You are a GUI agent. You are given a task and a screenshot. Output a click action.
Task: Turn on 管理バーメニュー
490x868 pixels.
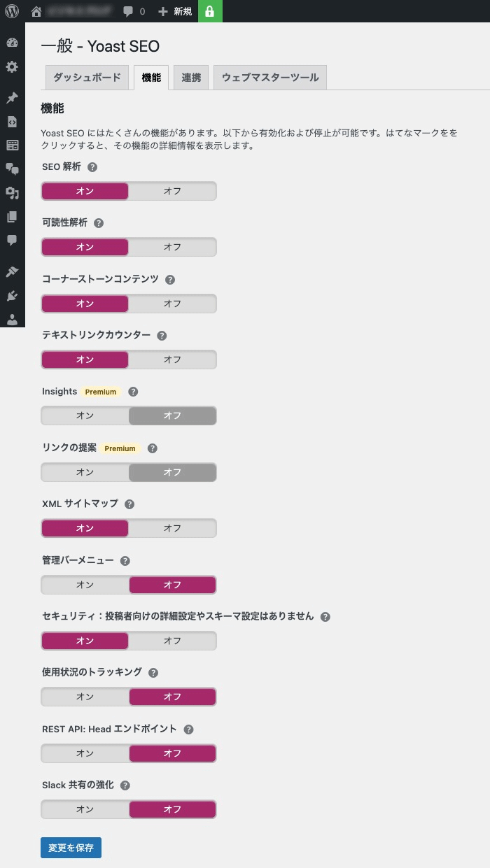pos(85,585)
